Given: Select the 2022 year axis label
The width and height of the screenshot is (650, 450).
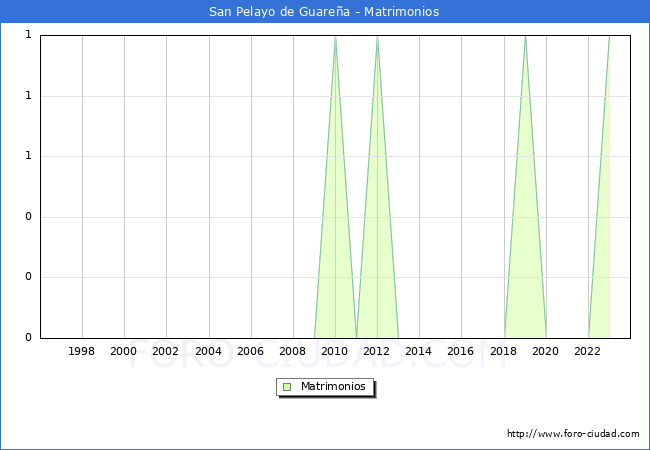Looking at the screenshot, I should [587, 351].
